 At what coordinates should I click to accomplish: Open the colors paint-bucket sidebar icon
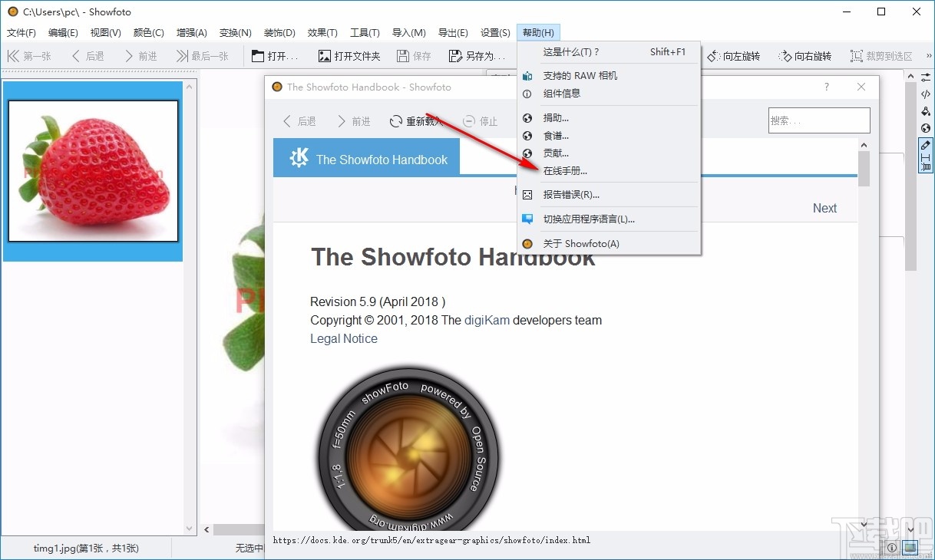(926, 110)
